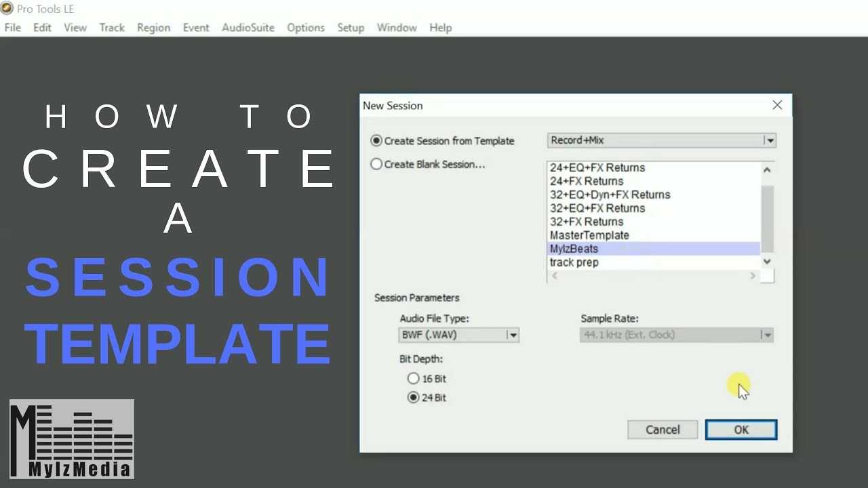Choose 16 Bit depth option
The image size is (868, 488).
[413, 379]
